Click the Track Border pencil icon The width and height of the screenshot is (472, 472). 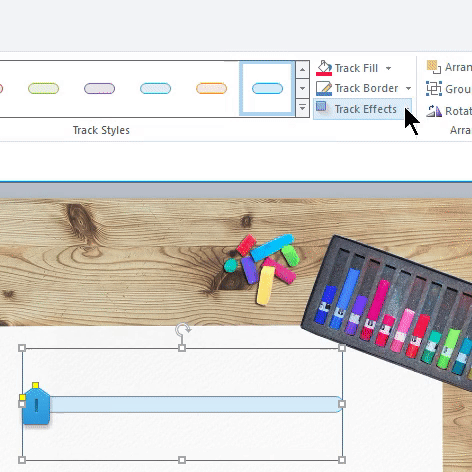(x=324, y=88)
